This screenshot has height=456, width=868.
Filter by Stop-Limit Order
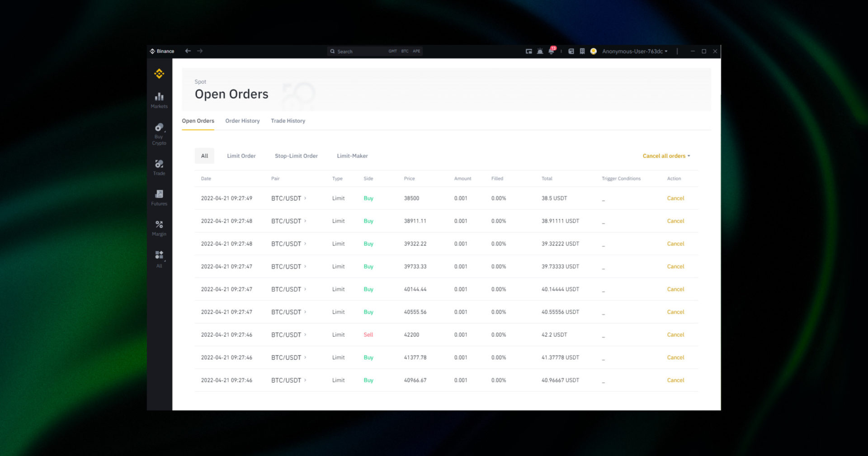[x=296, y=156]
